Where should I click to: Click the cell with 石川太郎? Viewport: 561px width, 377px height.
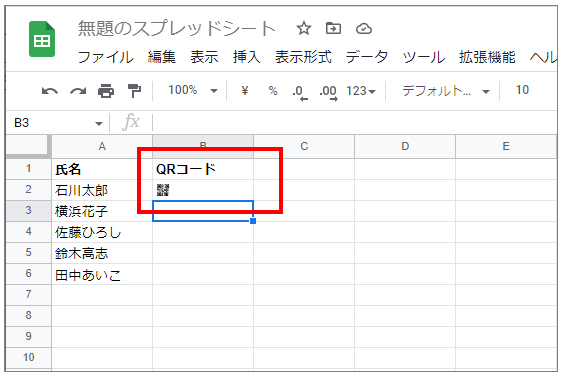tap(102, 190)
